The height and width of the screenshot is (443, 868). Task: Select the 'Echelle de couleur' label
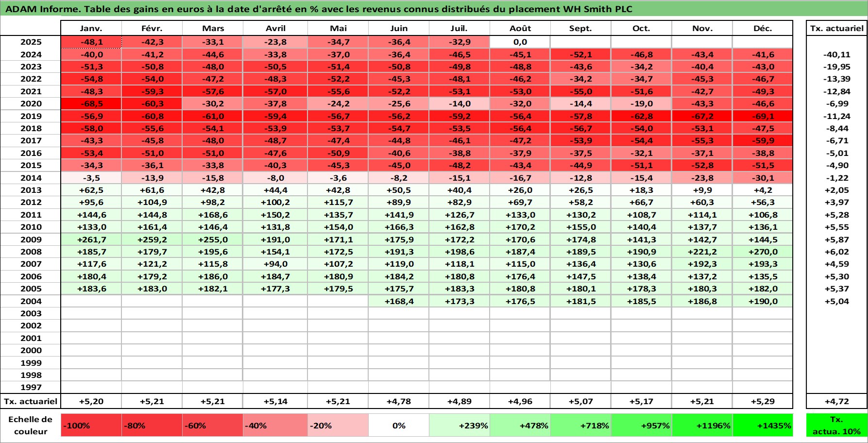(x=31, y=426)
